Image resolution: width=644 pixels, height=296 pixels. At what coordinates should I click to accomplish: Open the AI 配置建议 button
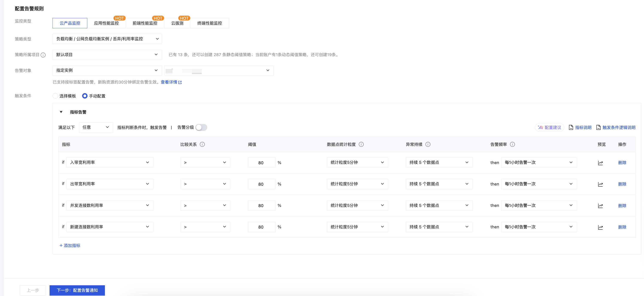click(x=549, y=127)
